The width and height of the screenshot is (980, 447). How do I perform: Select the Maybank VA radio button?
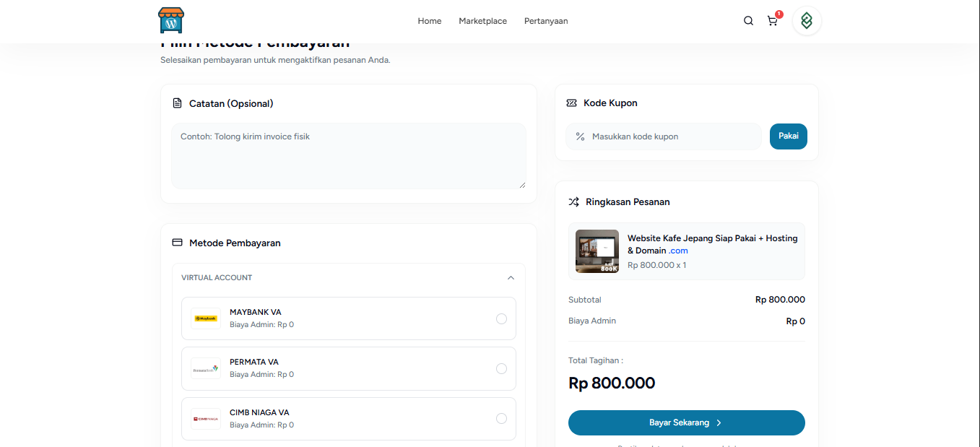[501, 318]
